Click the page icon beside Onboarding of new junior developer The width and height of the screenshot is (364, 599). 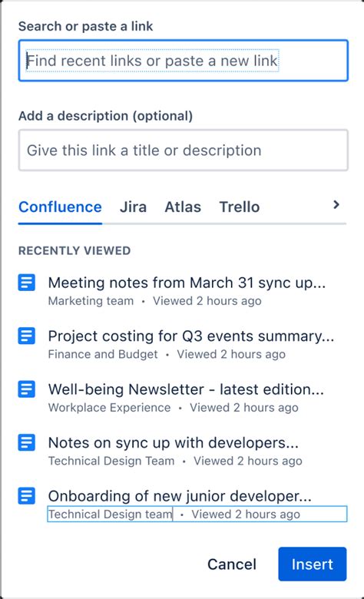27,496
